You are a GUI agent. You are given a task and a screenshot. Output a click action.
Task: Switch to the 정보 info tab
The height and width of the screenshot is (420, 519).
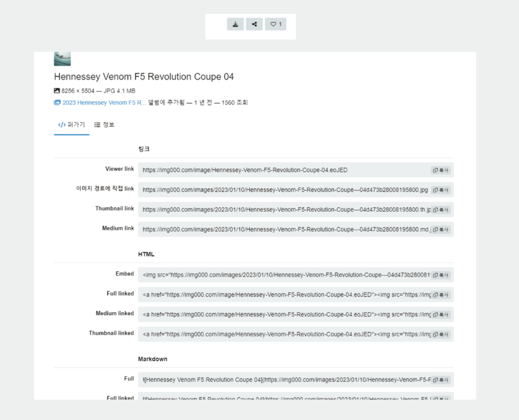pyautogui.click(x=104, y=125)
